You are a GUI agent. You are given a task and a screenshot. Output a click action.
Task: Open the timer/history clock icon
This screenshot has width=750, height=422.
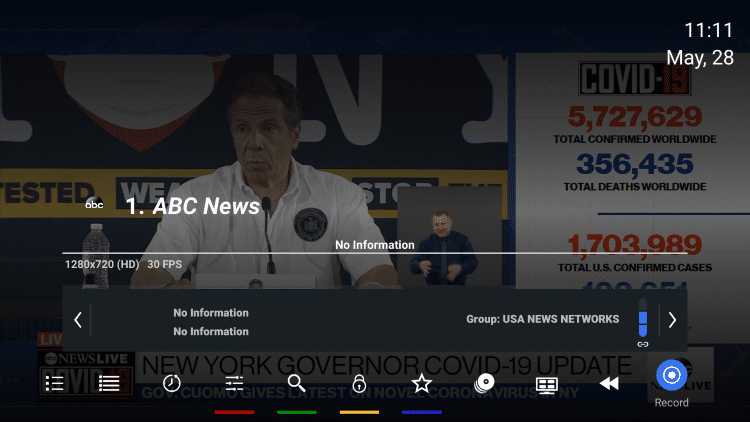172,382
